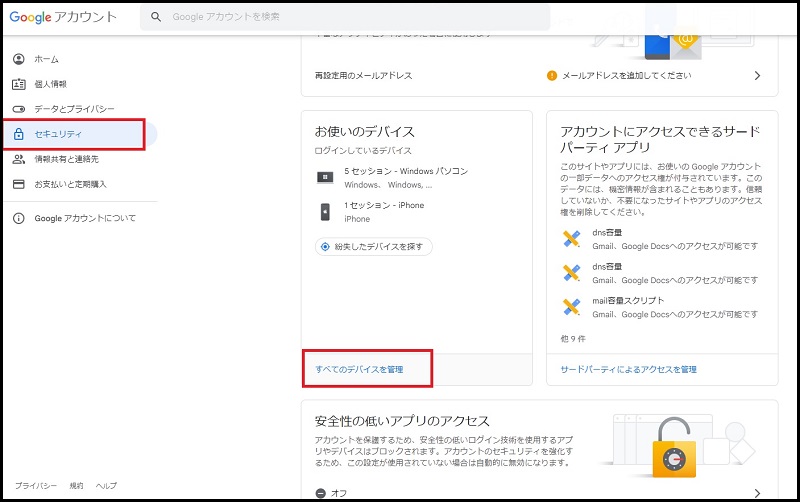Click サードパーティによるアクセスを管理 link
This screenshot has height=502, width=800.
628,370
